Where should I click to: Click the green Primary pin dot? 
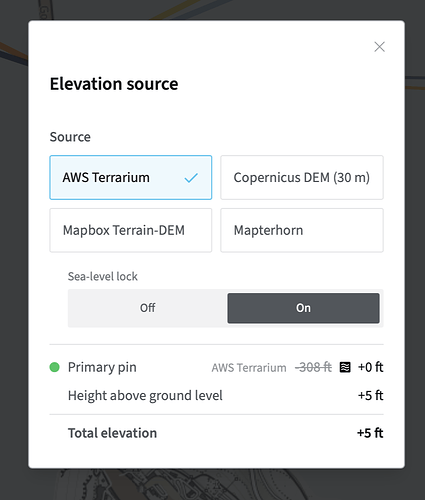[54, 367]
